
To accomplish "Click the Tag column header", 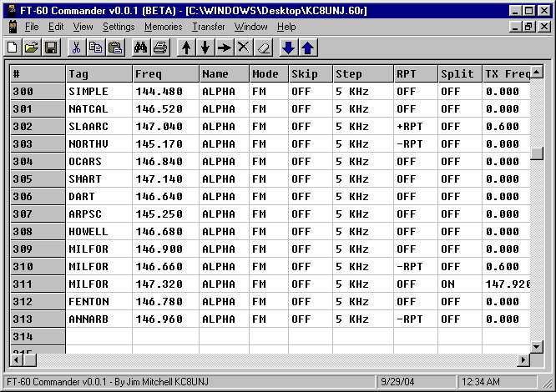I will (x=99, y=74).
